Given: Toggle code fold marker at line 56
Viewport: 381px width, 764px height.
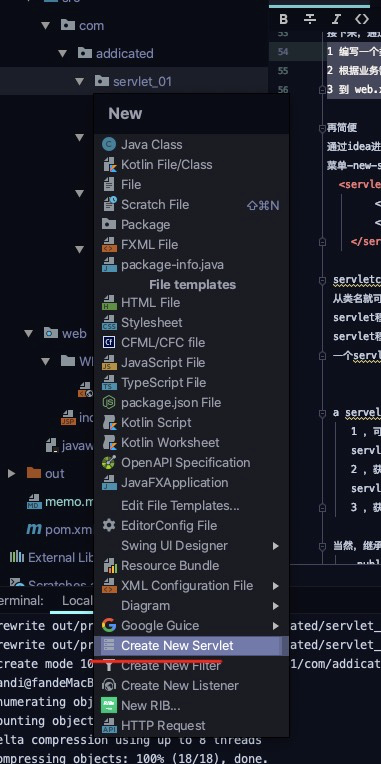Looking at the screenshot, I should (322, 90).
